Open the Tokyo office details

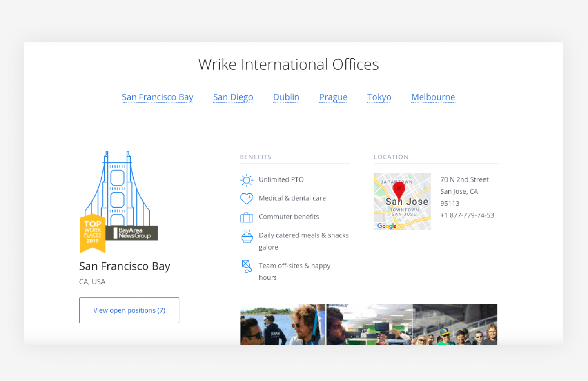(x=379, y=97)
